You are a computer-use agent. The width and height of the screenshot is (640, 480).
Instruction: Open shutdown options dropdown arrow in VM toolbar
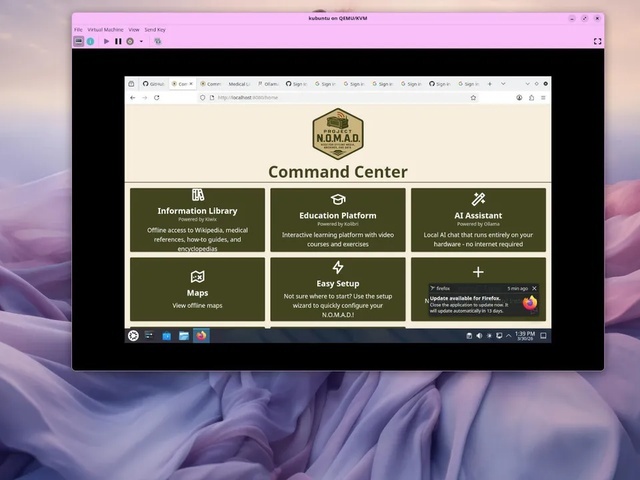point(141,41)
